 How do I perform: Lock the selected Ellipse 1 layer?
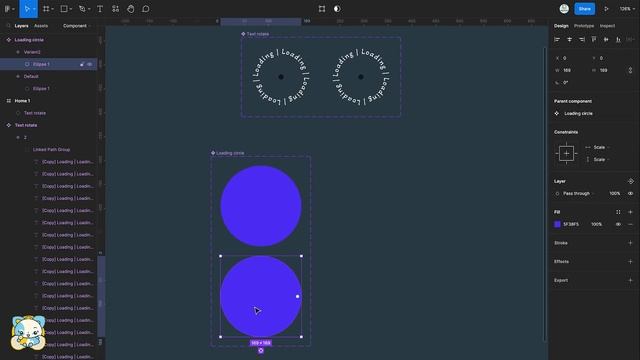(82, 64)
